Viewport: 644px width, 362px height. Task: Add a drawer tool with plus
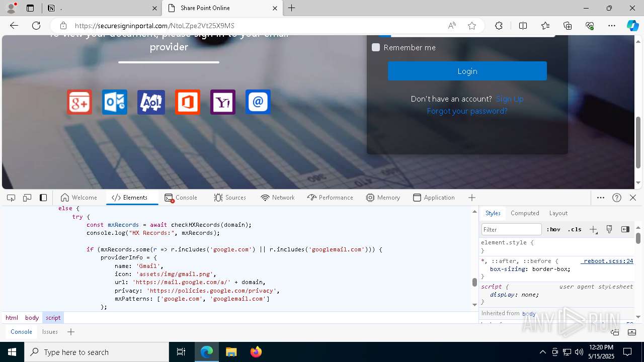[x=71, y=332]
